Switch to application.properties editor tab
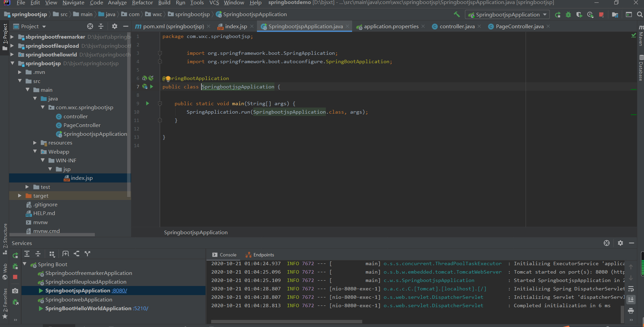The width and height of the screenshot is (644, 327). tap(391, 26)
